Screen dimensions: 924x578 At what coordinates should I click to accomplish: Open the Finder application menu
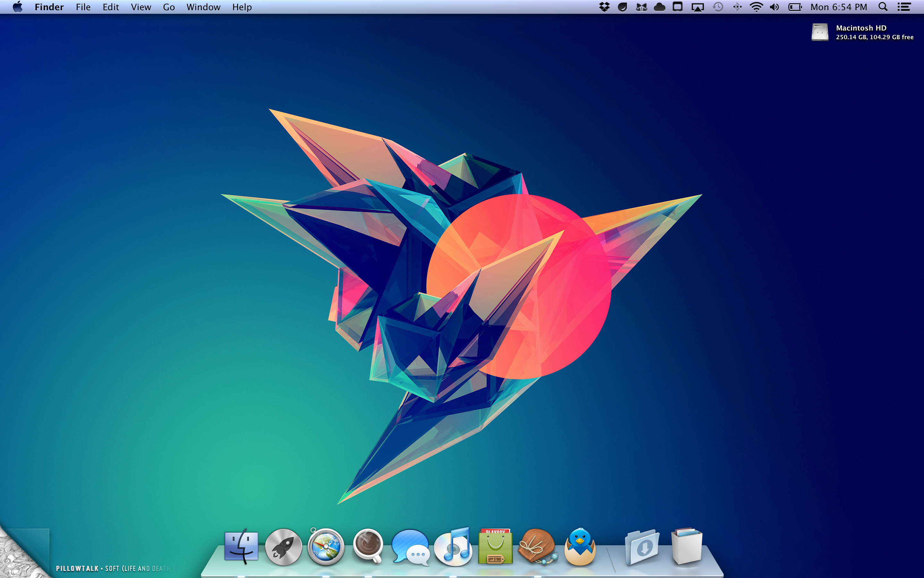49,7
